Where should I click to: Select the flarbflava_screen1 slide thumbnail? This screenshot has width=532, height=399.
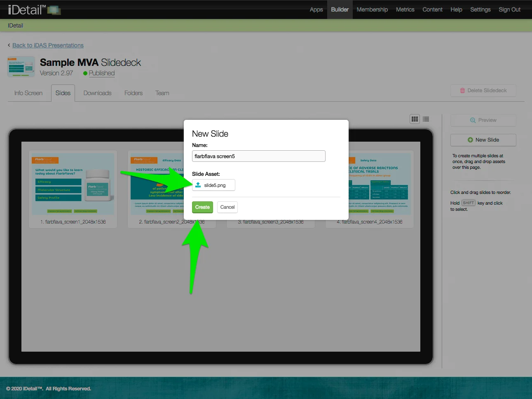tap(73, 184)
